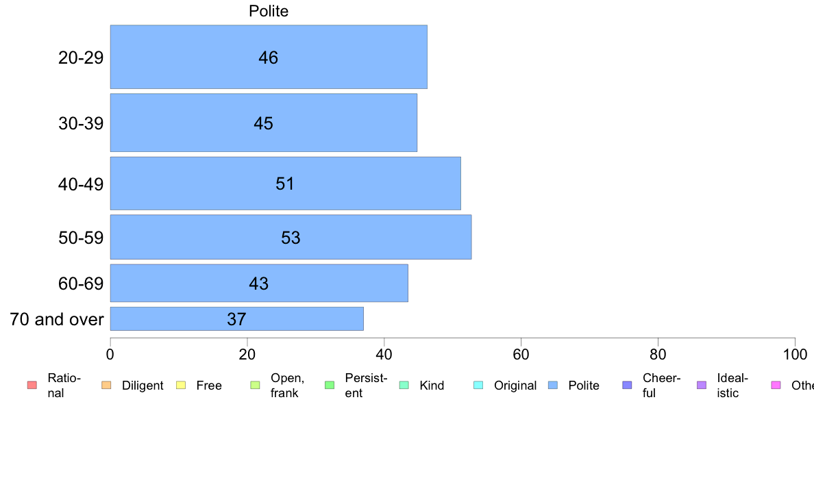
Task: Select the 30-39 bar with value 45
Action: point(263,123)
